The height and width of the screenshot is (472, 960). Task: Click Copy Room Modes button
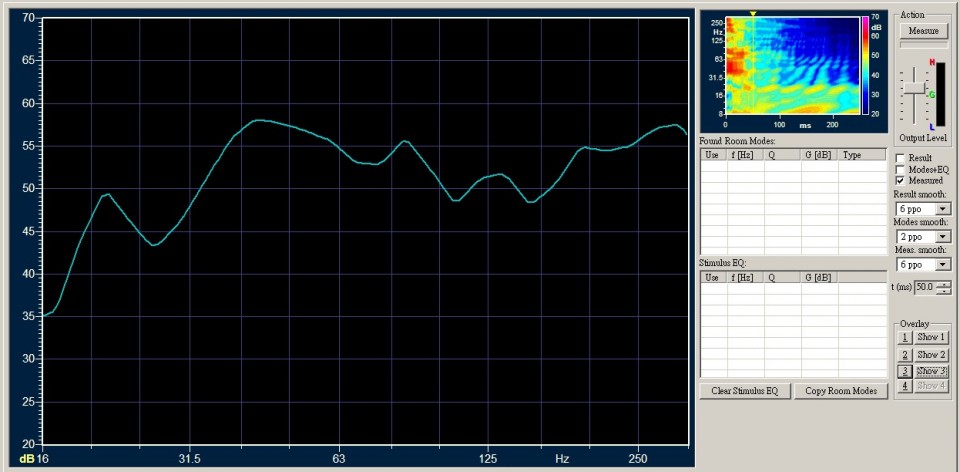[x=841, y=391]
